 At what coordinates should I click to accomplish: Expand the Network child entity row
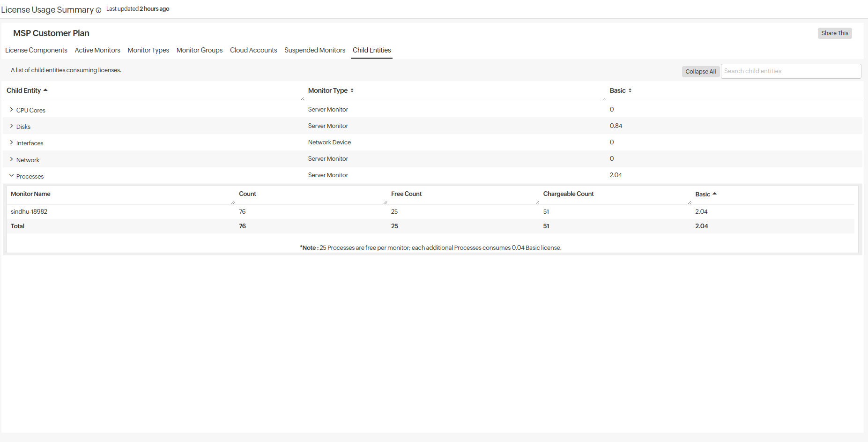point(11,159)
